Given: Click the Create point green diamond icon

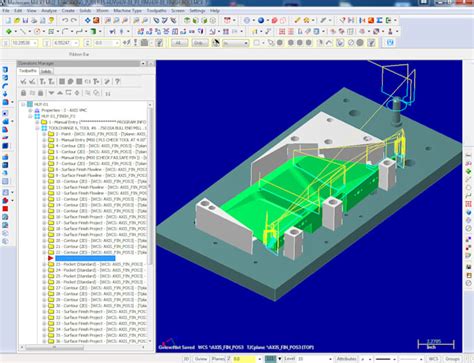Looking at the screenshot, I should (9, 32).
